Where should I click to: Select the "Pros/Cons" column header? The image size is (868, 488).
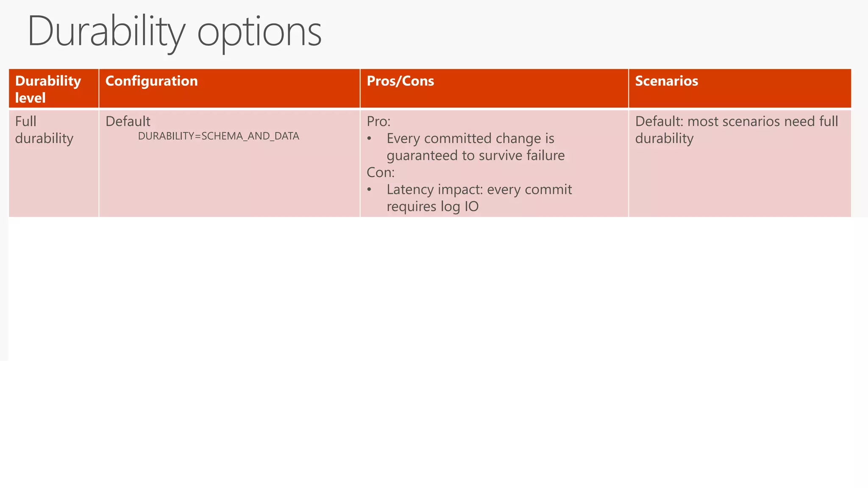400,81
